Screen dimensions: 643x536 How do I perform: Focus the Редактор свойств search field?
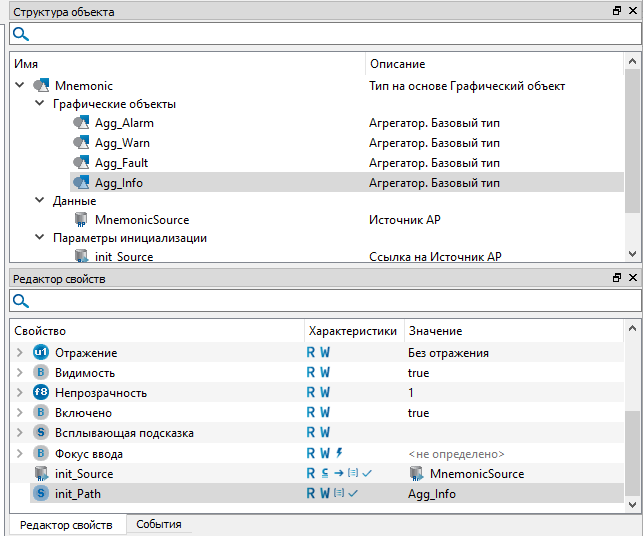coord(330,301)
